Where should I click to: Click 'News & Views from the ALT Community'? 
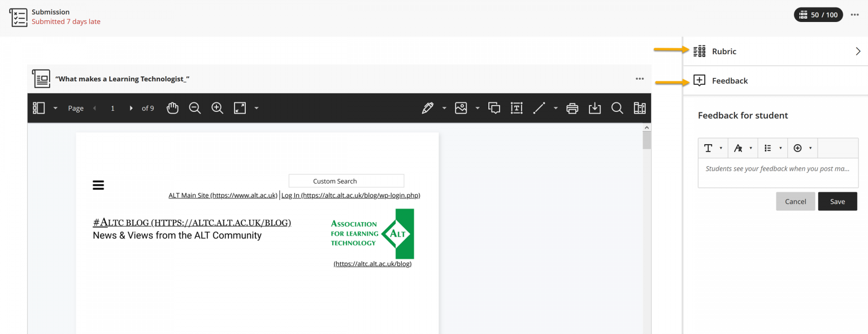tap(177, 236)
